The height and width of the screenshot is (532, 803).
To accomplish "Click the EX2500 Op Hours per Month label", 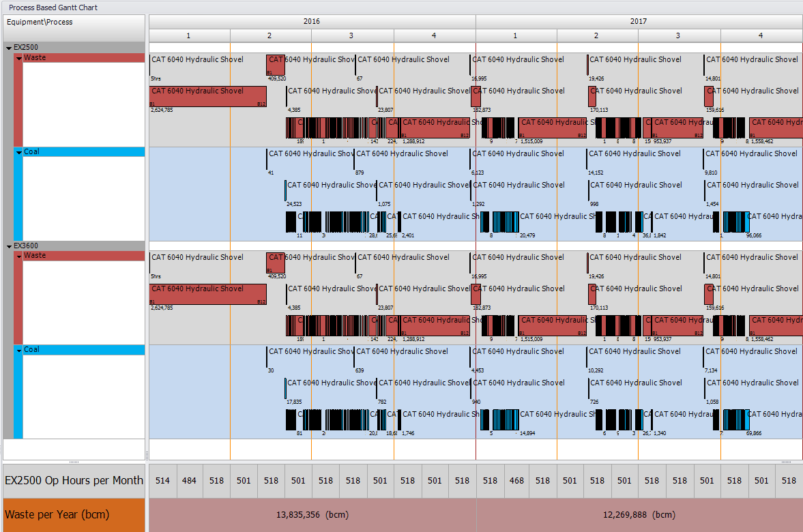I will pyautogui.click(x=74, y=481).
